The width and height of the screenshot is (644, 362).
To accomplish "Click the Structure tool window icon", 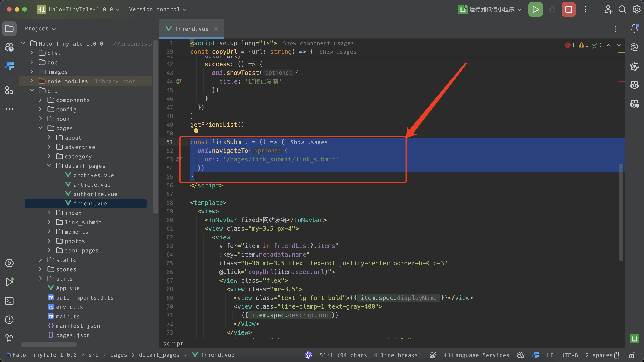I will coord(9,90).
